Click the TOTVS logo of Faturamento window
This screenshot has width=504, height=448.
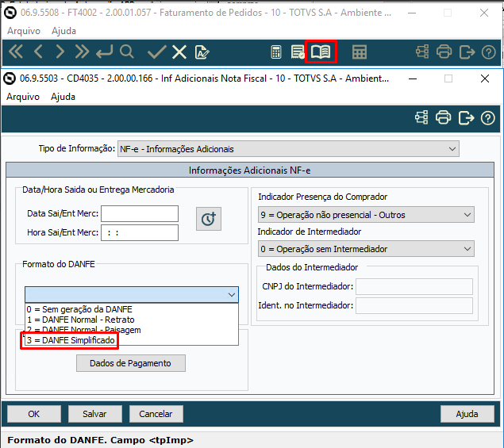tap(10, 13)
